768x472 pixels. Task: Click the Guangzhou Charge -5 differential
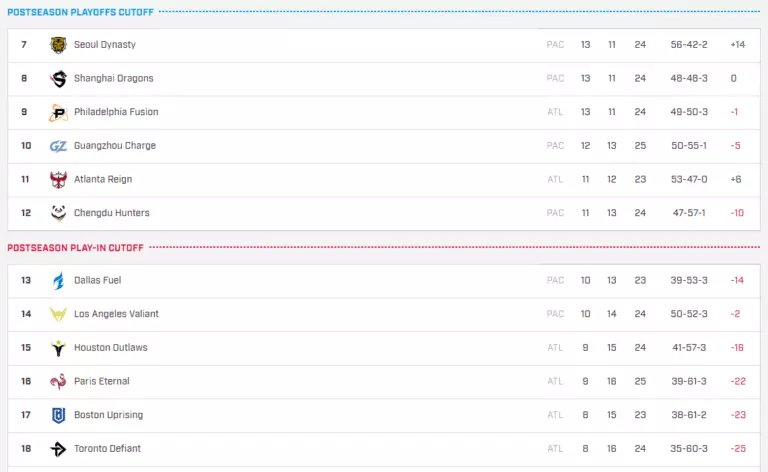735,146
